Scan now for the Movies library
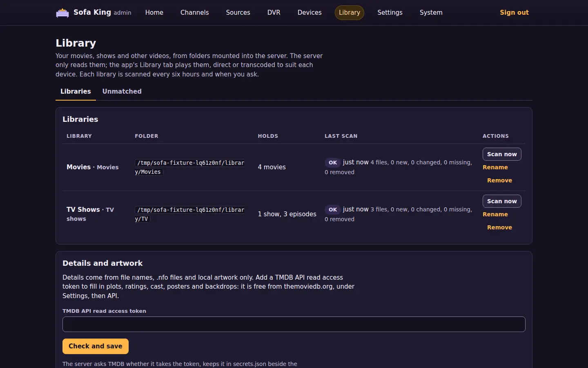 [x=502, y=154]
